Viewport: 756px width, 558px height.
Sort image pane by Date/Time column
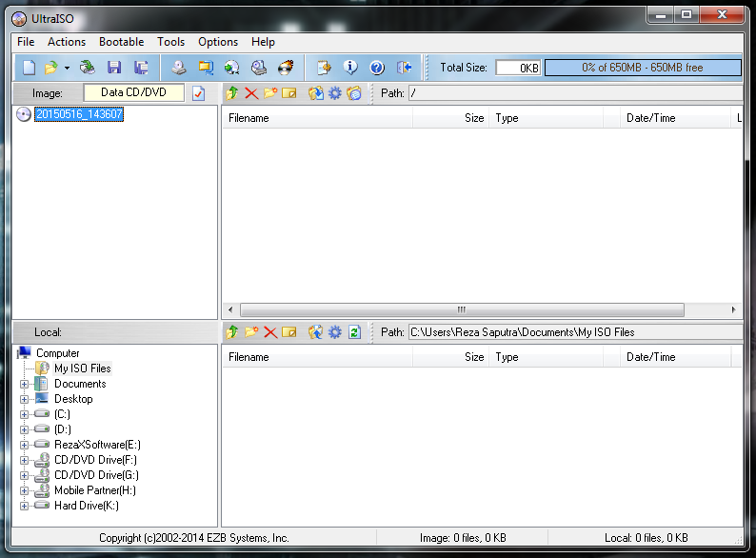point(675,118)
